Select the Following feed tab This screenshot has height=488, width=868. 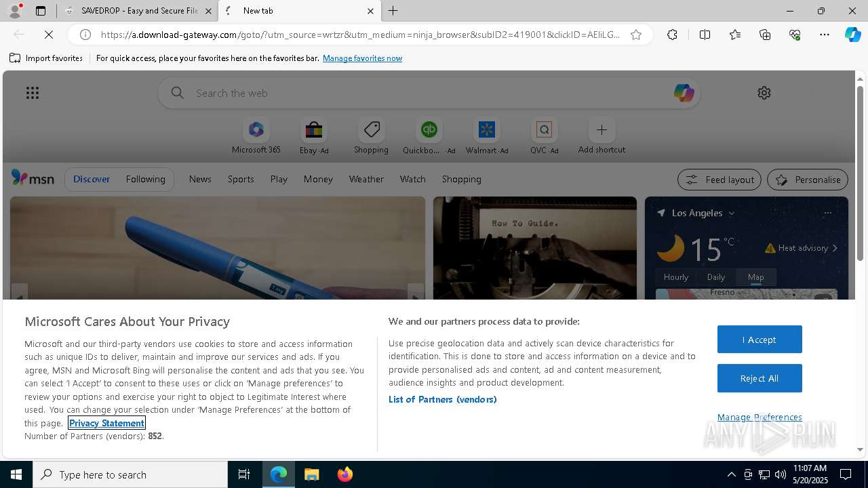[145, 179]
